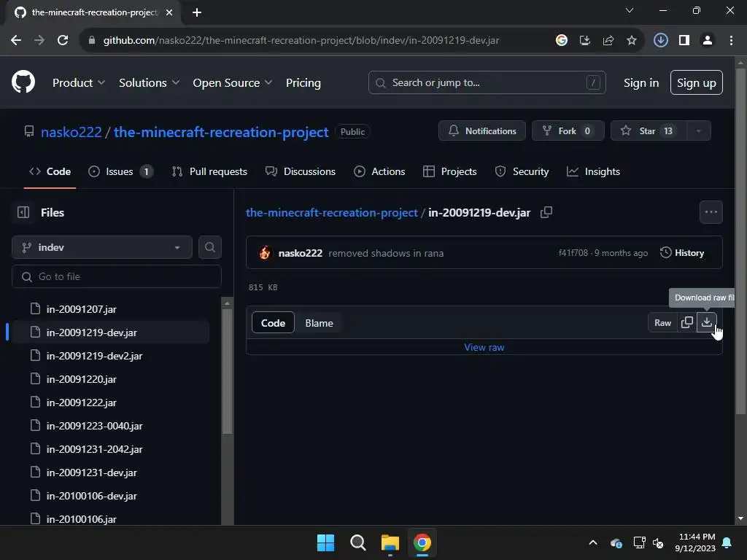Open Chrome tab search chevron
747x560 pixels.
coord(630,10)
